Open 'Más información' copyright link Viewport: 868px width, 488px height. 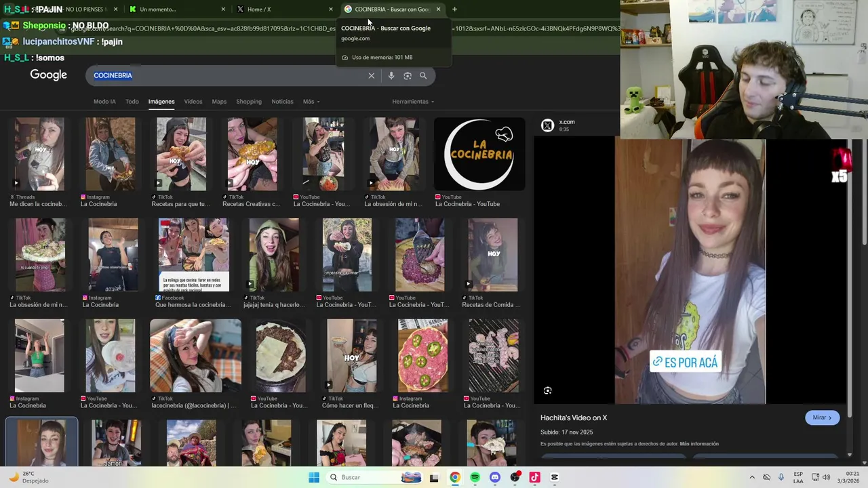[x=699, y=444]
